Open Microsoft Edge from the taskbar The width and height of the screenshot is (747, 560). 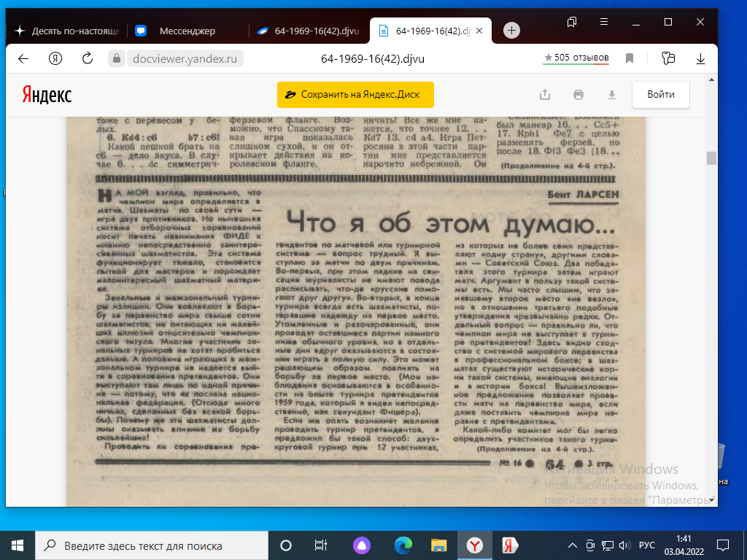[x=403, y=545]
